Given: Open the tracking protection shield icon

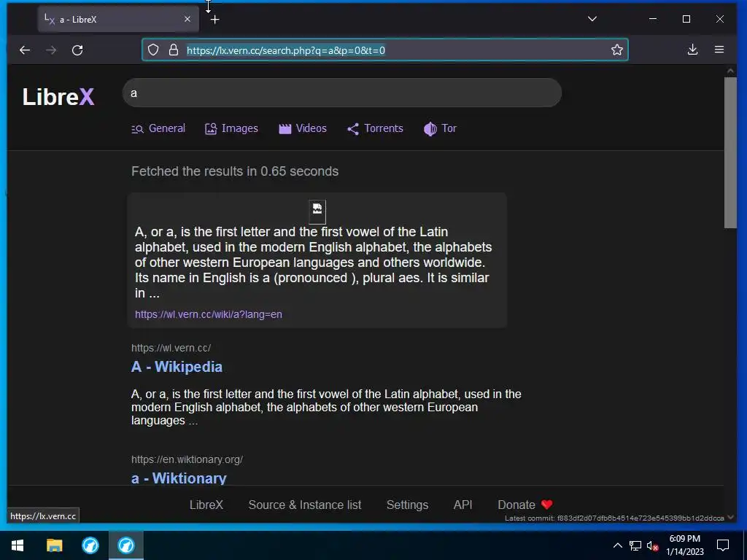Looking at the screenshot, I should point(153,50).
